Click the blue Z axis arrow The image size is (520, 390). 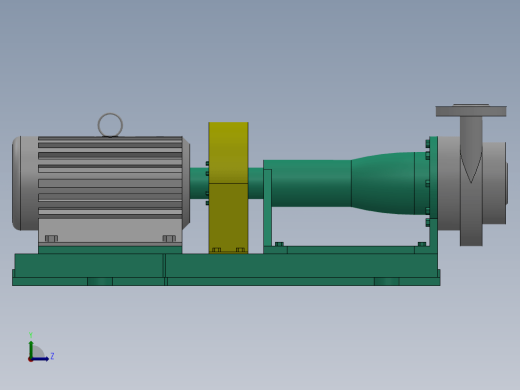click(x=40, y=359)
